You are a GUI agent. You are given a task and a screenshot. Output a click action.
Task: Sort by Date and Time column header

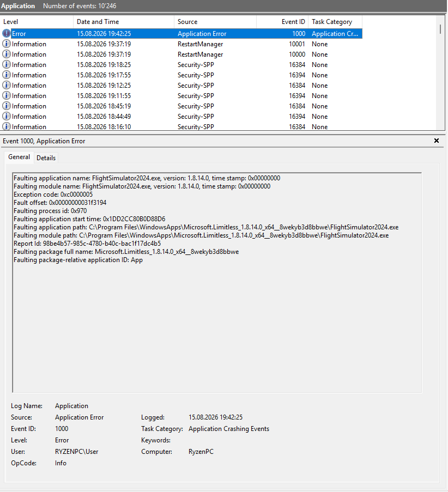(x=124, y=22)
